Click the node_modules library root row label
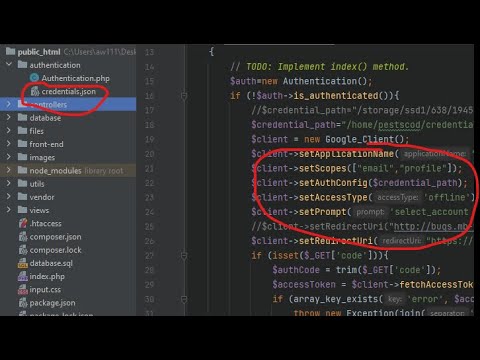 tap(76, 171)
